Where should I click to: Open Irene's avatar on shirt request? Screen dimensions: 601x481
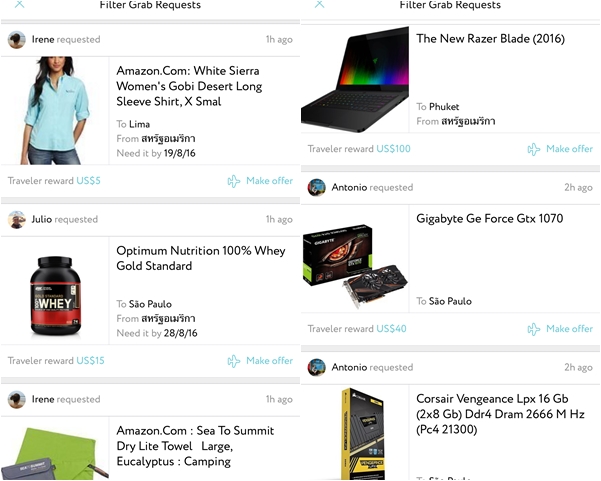point(17,39)
